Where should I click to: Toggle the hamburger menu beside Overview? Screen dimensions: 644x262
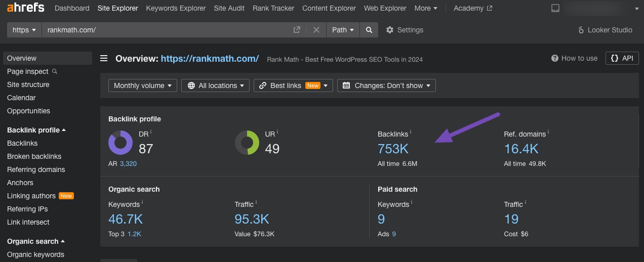[104, 58]
